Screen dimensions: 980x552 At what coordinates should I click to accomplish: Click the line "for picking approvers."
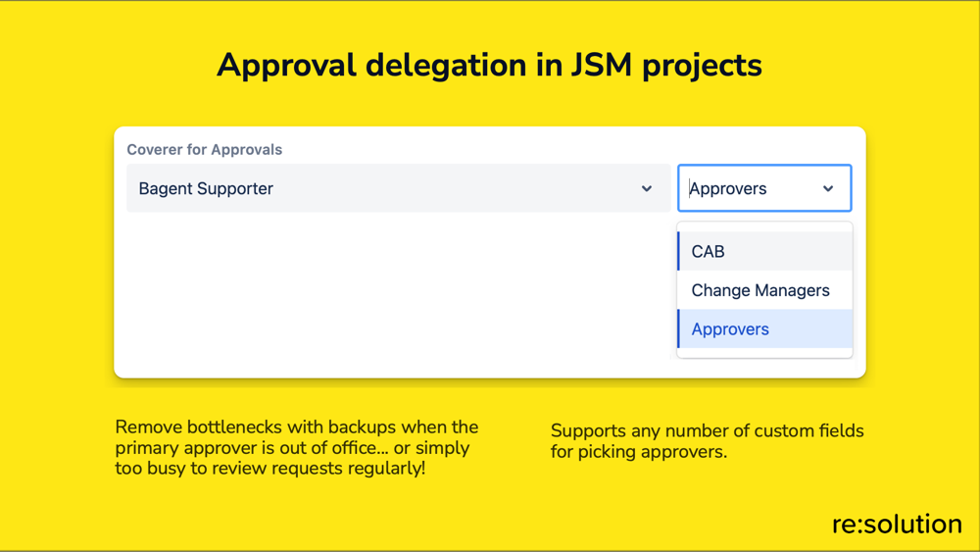point(639,451)
